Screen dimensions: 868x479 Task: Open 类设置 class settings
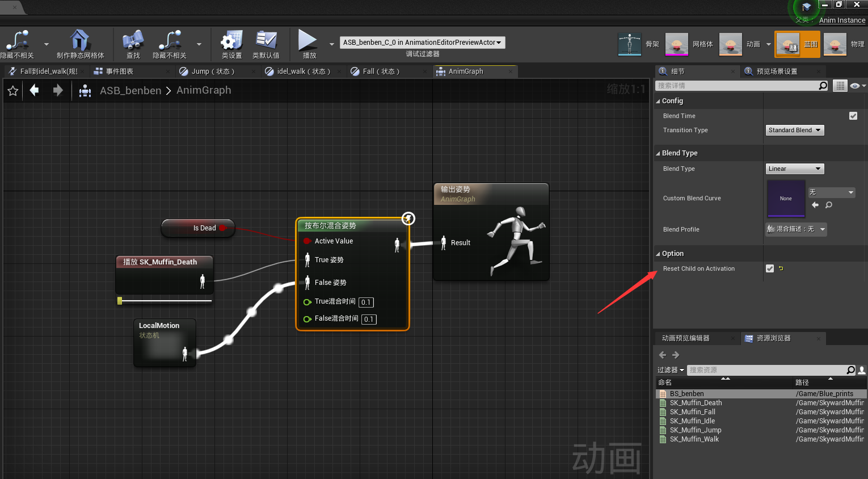231,40
